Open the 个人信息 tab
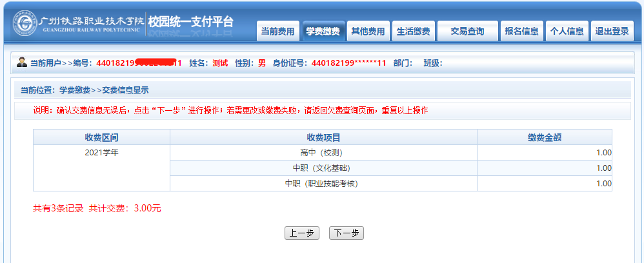Screen dimensions: 644x263 click(567, 31)
